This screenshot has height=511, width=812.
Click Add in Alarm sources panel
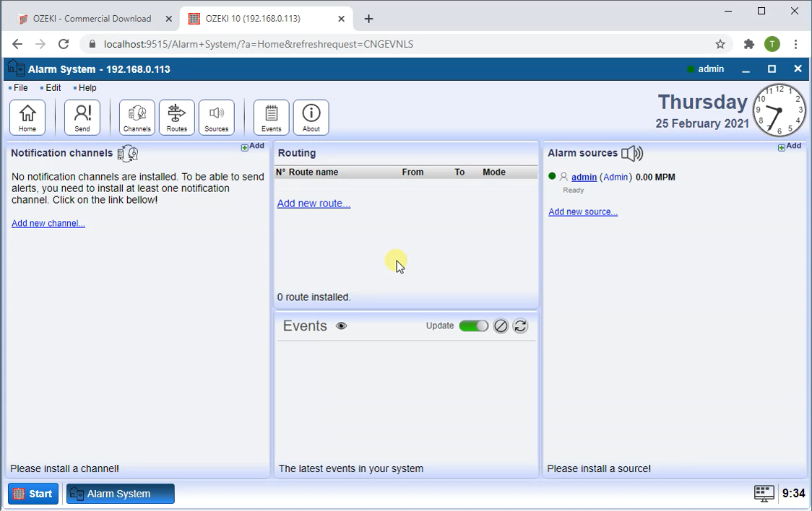[790, 147]
